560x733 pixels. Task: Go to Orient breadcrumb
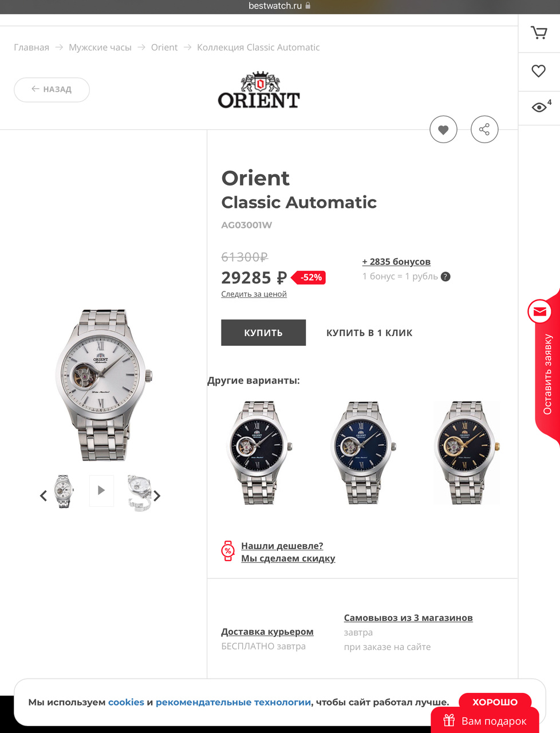tap(164, 48)
